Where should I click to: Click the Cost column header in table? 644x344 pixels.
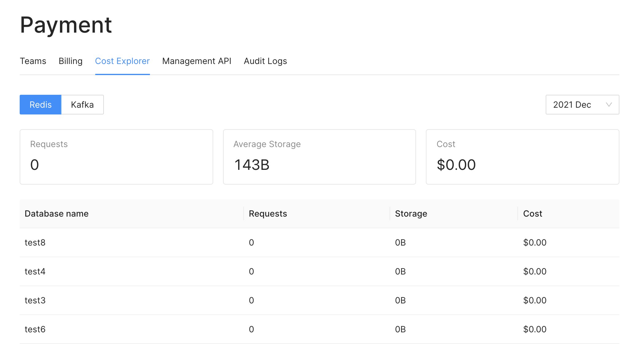568,214
